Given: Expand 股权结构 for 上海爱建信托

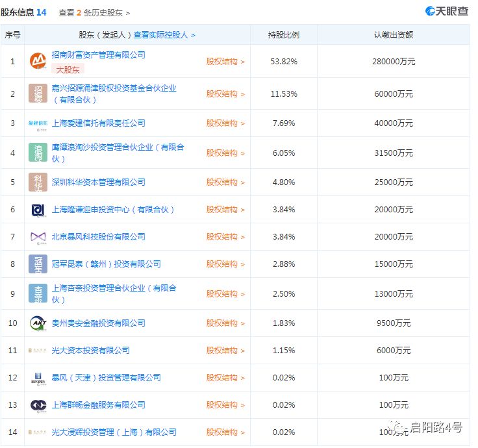Looking at the screenshot, I should click(225, 123).
